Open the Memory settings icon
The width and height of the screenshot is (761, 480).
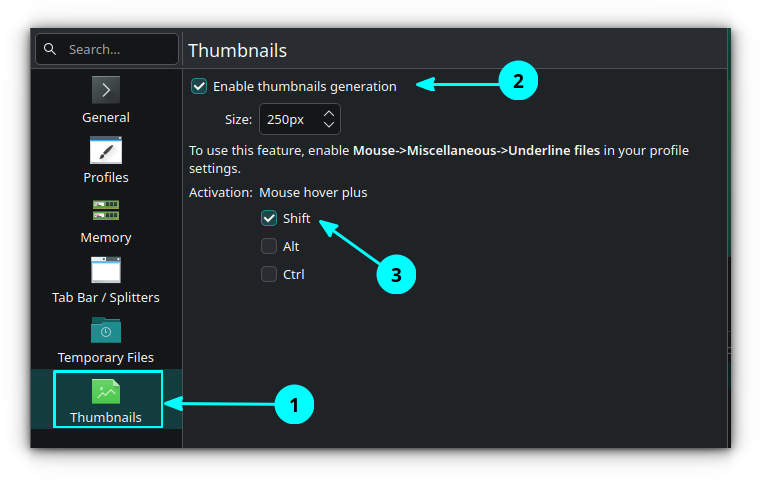[106, 210]
